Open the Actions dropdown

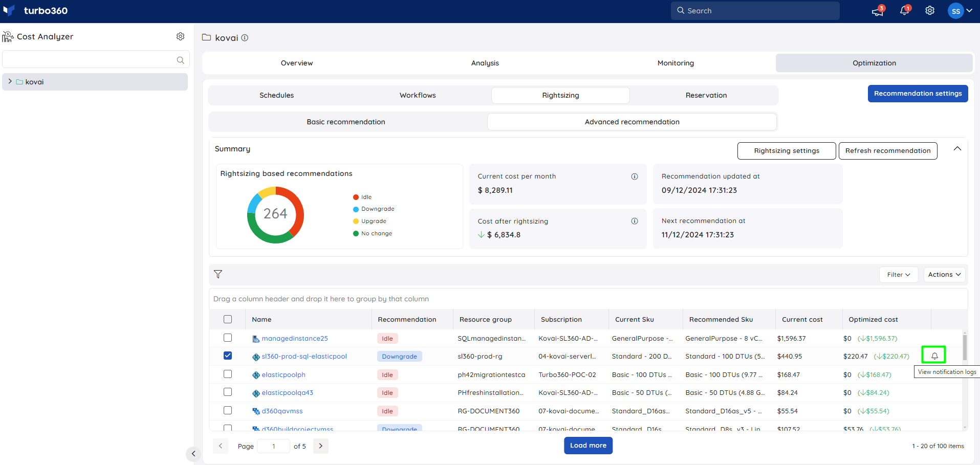(944, 275)
